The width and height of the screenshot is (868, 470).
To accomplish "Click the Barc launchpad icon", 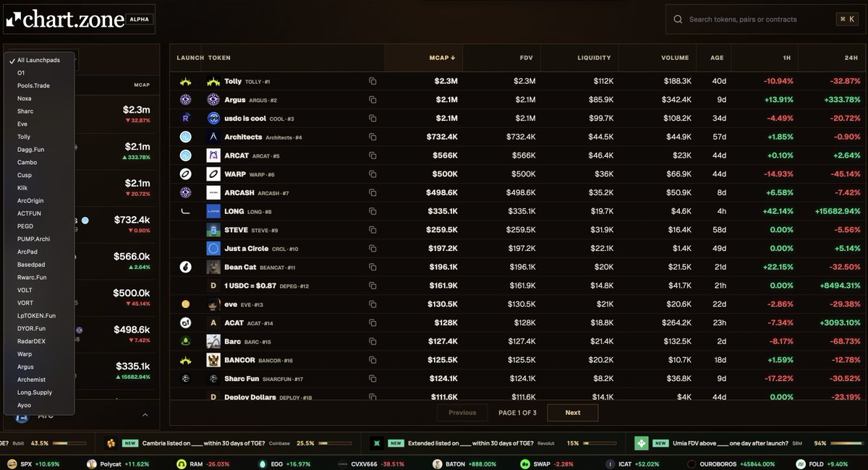I will point(185,341).
